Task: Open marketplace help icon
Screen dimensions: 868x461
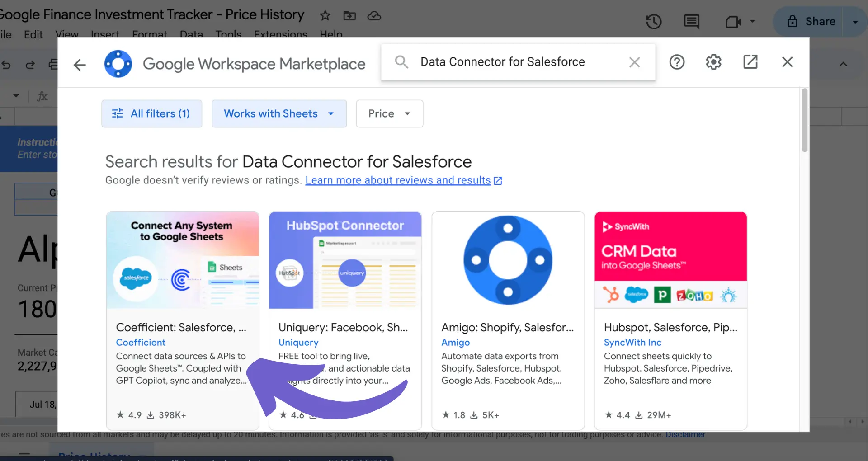Action: (x=677, y=62)
